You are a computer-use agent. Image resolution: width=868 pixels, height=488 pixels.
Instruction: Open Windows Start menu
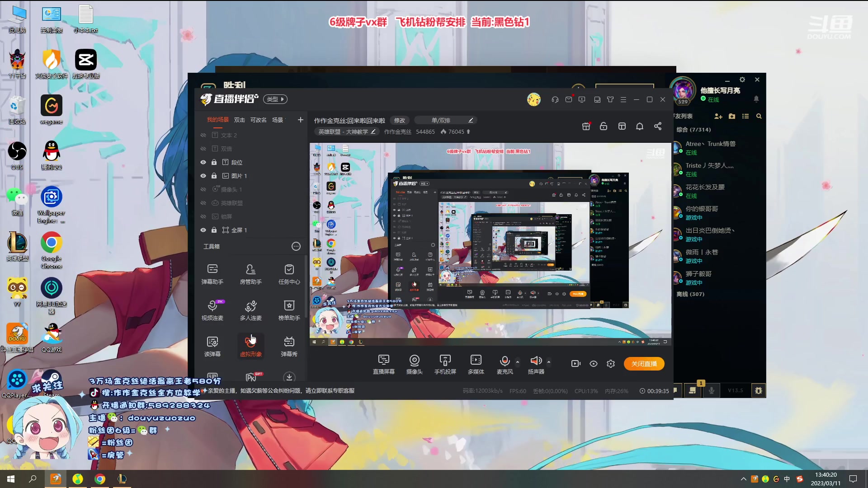[x=11, y=479]
